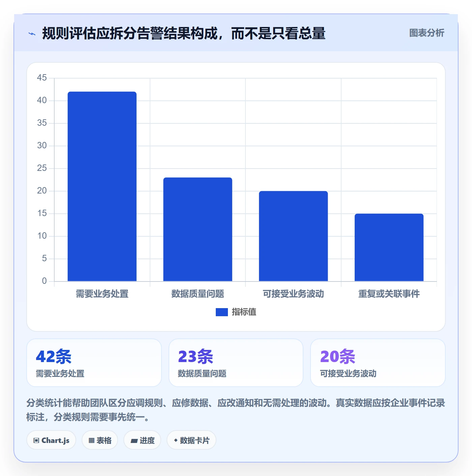This screenshot has height=476, width=472.
Task: Click x-axis label 可接受业务波动
Action: point(293,294)
